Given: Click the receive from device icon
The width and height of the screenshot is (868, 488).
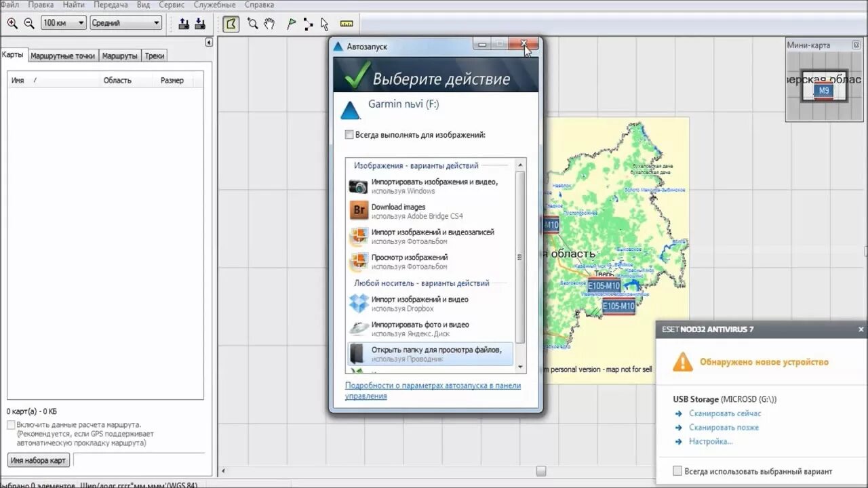Looking at the screenshot, I should point(200,24).
